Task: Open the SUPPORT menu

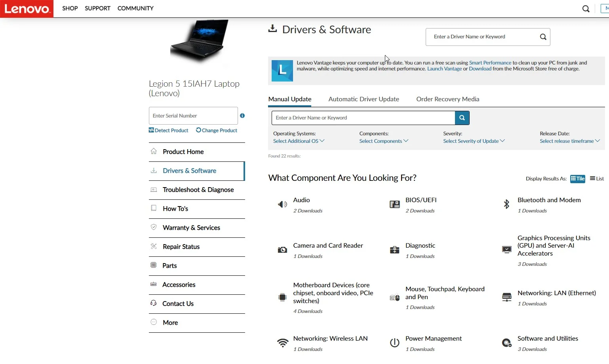Action: [x=97, y=8]
